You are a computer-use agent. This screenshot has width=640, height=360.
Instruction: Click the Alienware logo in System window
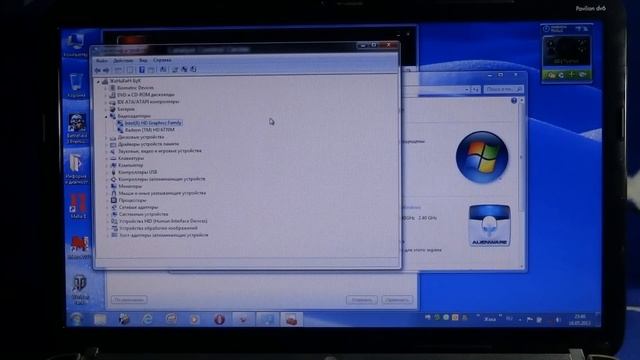pyautogui.click(x=489, y=225)
